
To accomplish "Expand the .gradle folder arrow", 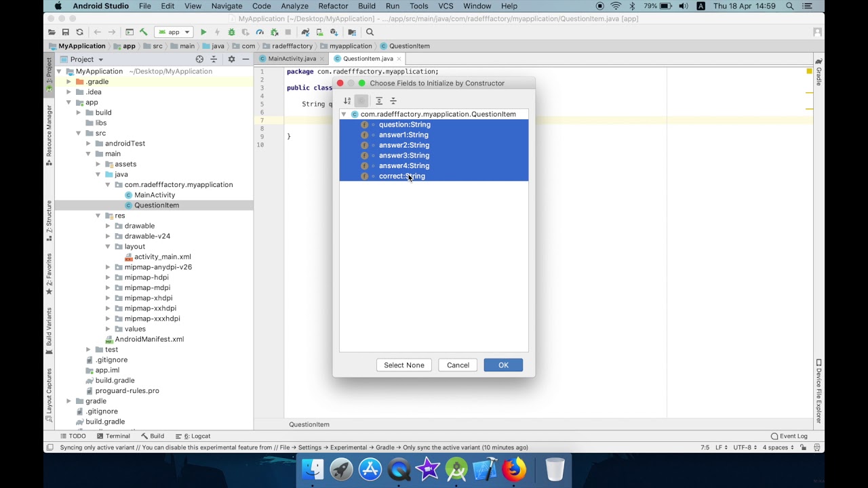I will click(x=68, y=82).
